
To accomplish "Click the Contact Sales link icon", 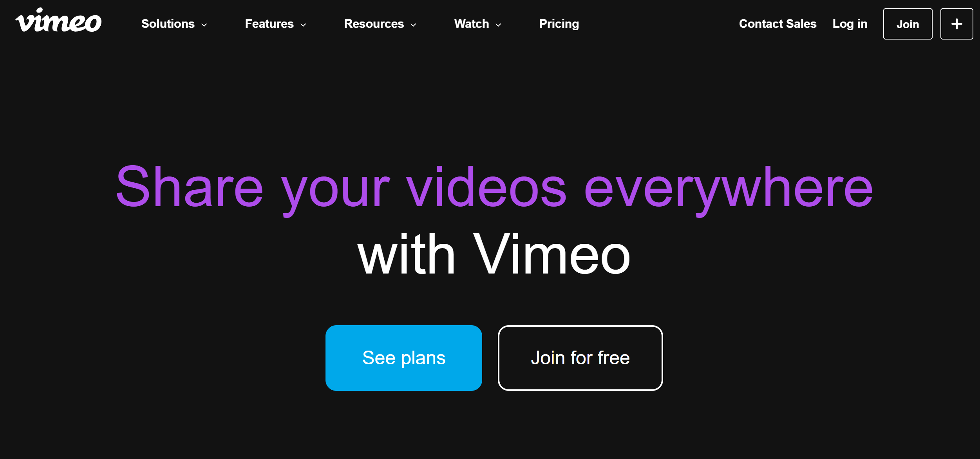I will point(777,24).
